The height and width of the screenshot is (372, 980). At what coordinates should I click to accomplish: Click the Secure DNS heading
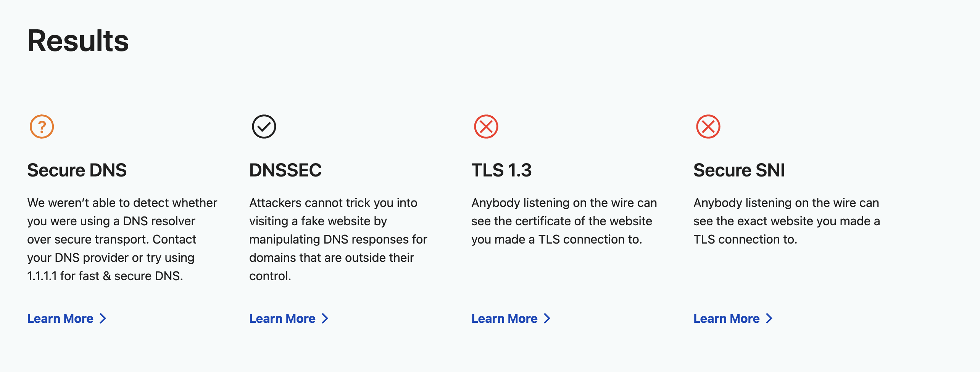(77, 170)
